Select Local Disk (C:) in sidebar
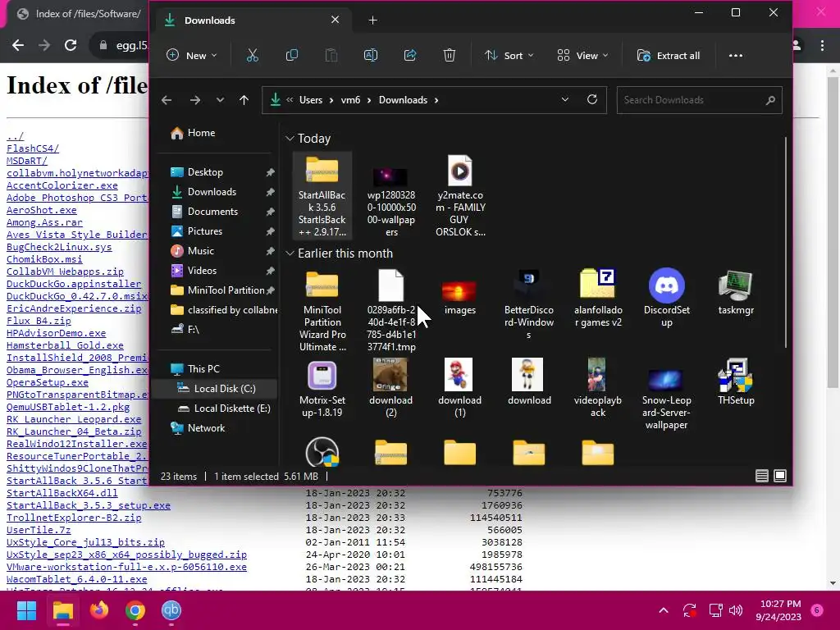Viewport: 840px width, 630px height. [214, 388]
